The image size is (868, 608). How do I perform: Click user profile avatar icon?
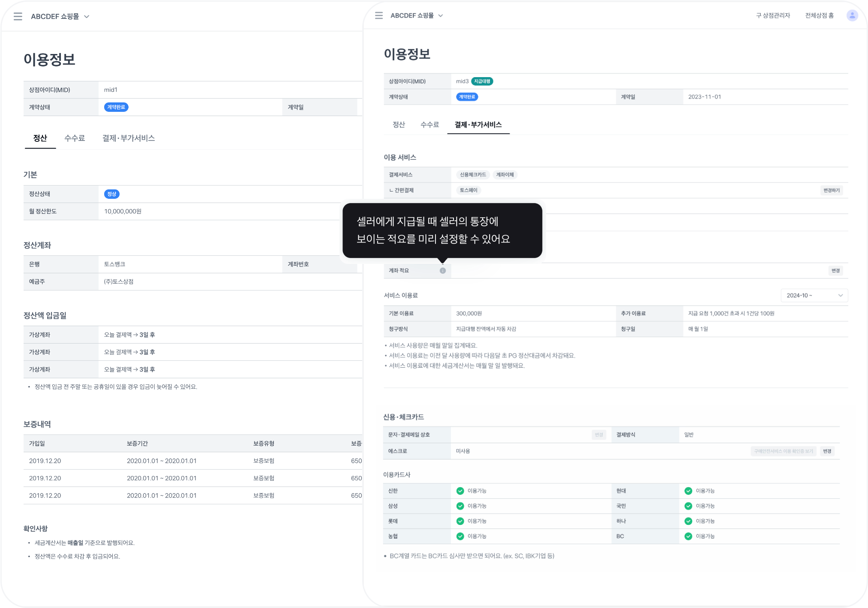pyautogui.click(x=852, y=15)
